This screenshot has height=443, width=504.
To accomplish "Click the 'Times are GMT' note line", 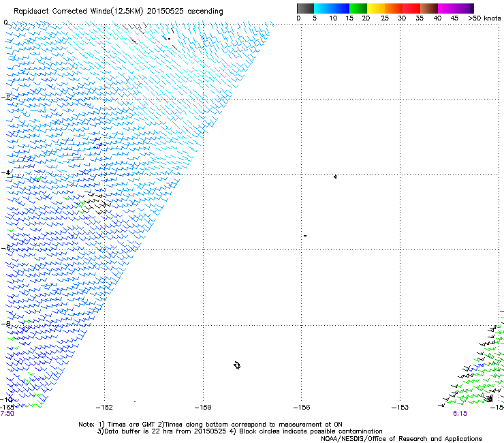I will coord(210,425).
